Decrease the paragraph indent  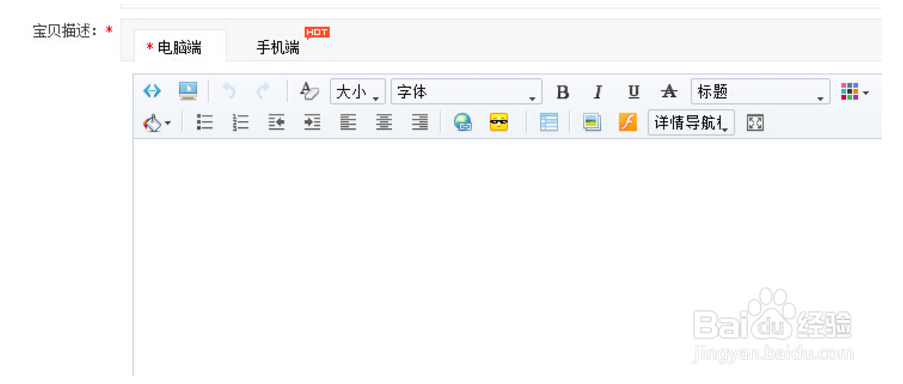coord(276,122)
